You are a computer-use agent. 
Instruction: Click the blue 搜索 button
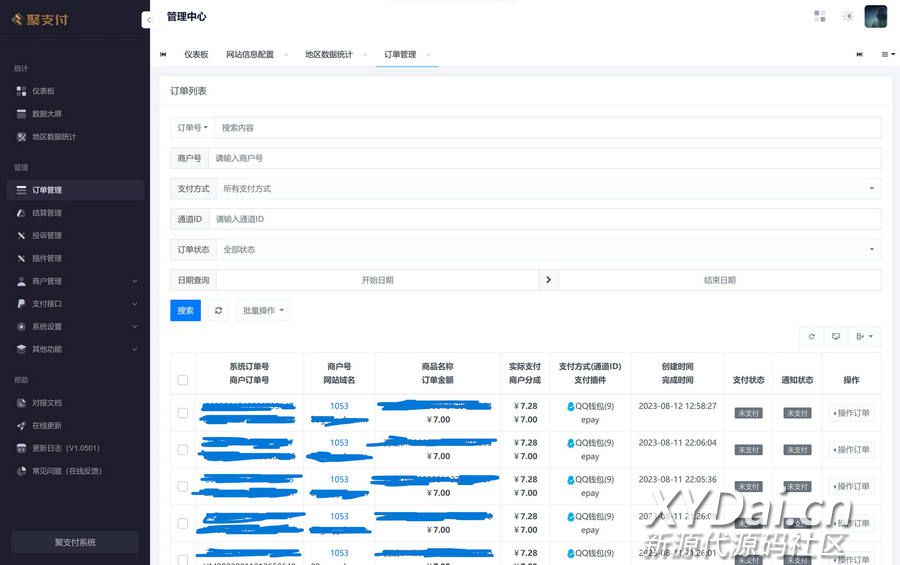coord(185,311)
